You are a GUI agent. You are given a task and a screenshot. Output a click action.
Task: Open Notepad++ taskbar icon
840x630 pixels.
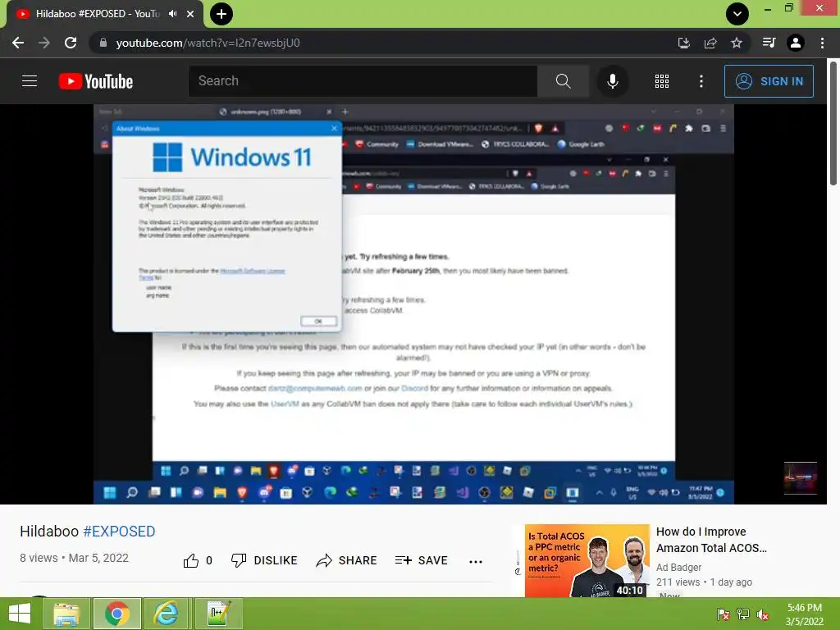pos(219,614)
